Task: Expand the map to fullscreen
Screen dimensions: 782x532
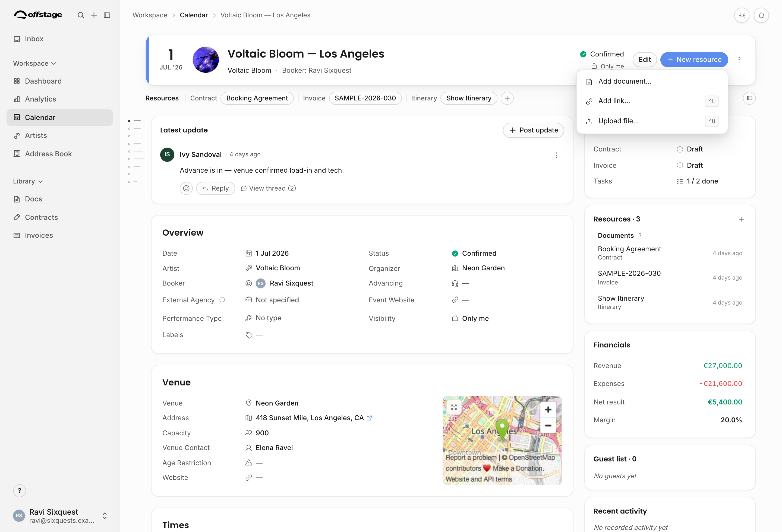Action: tap(454, 407)
